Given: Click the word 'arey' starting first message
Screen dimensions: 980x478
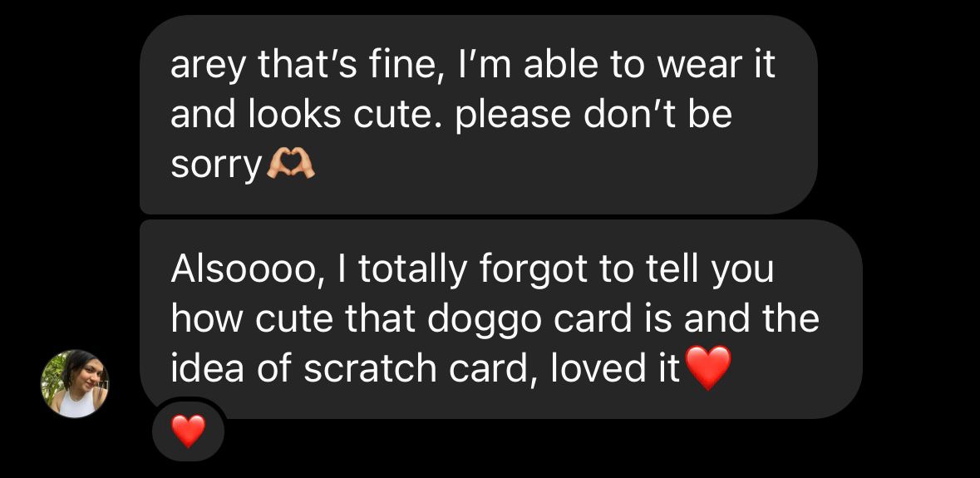Looking at the screenshot, I should click(209, 66).
